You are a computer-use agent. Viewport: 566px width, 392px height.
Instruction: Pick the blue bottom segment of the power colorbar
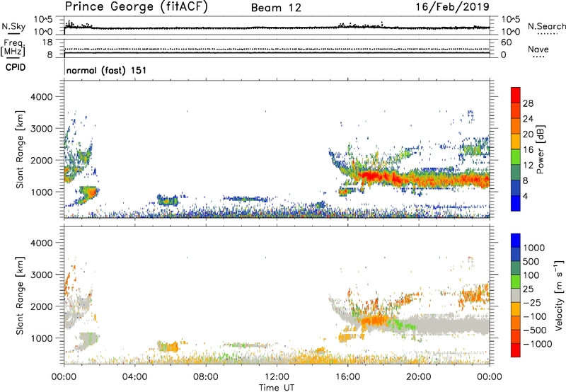click(x=516, y=203)
